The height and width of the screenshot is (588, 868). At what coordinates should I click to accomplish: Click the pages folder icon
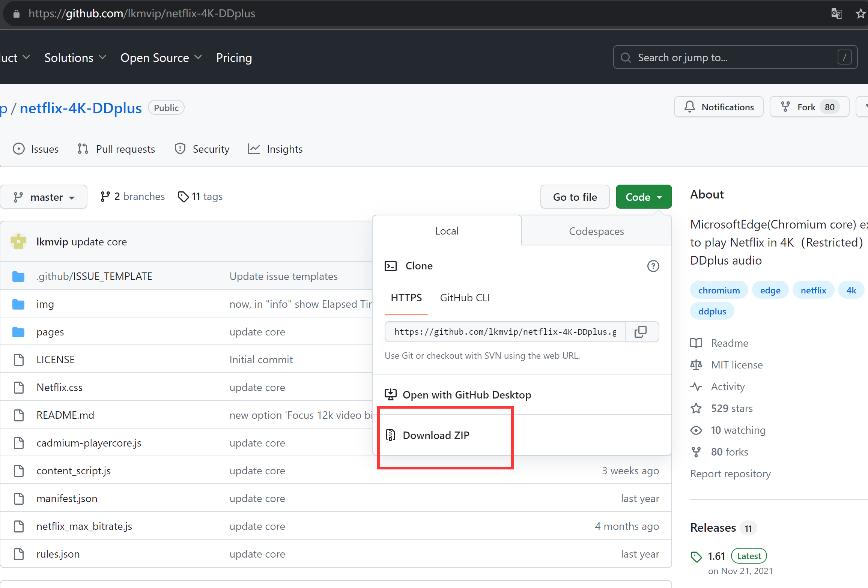click(x=18, y=332)
